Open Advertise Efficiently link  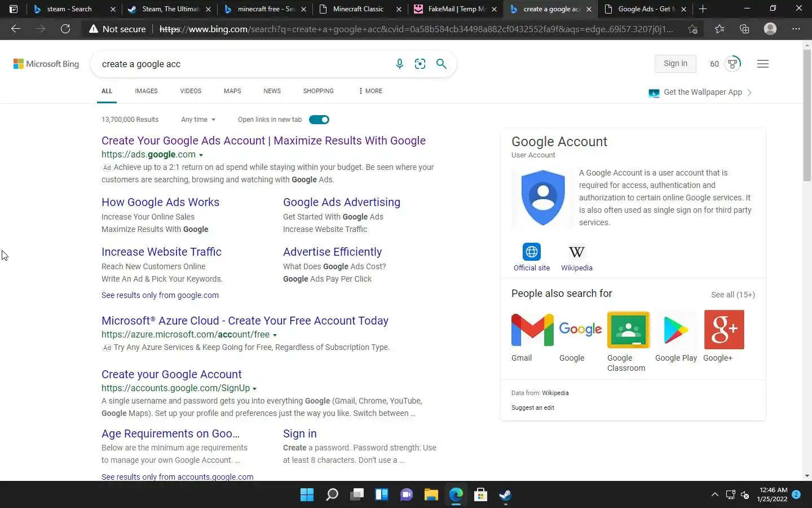point(332,252)
